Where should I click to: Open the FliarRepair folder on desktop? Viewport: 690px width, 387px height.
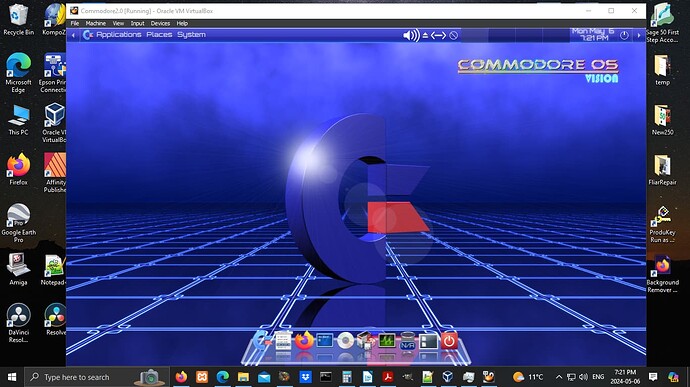coord(662,170)
